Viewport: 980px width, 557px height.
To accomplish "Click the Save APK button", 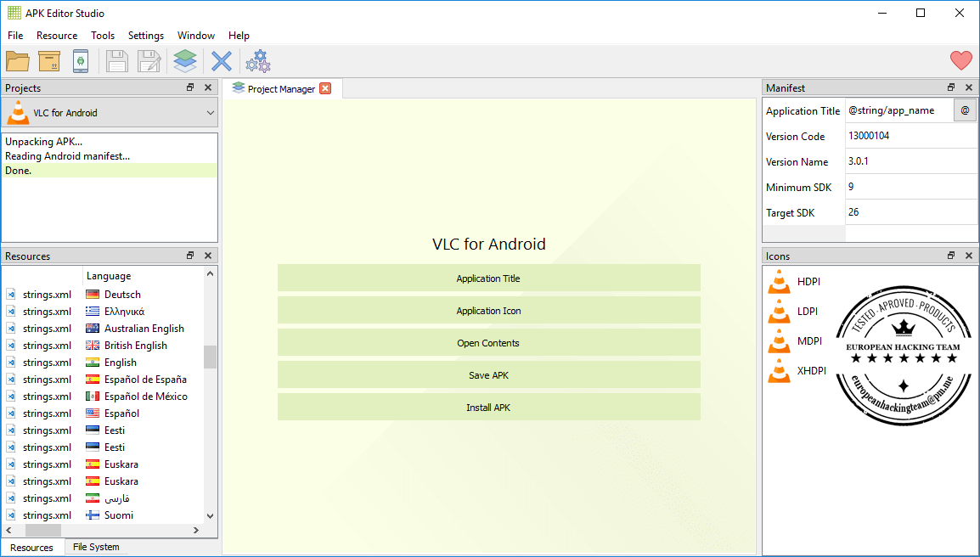I will click(x=488, y=374).
